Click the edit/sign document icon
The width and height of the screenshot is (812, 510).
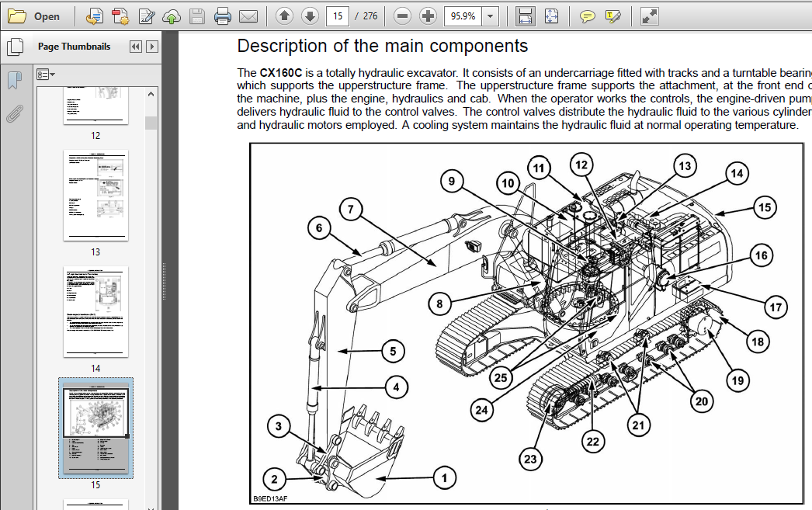pyautogui.click(x=147, y=16)
